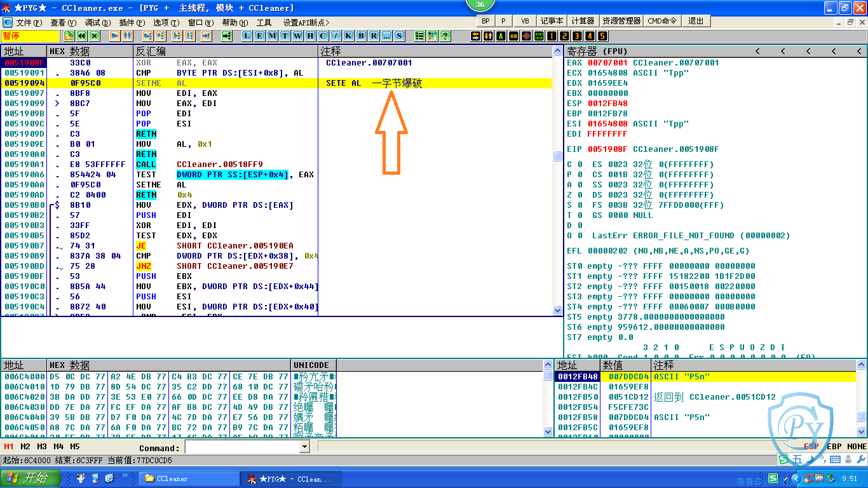
Task: Click the EAX register value 00707001
Action: click(607, 63)
